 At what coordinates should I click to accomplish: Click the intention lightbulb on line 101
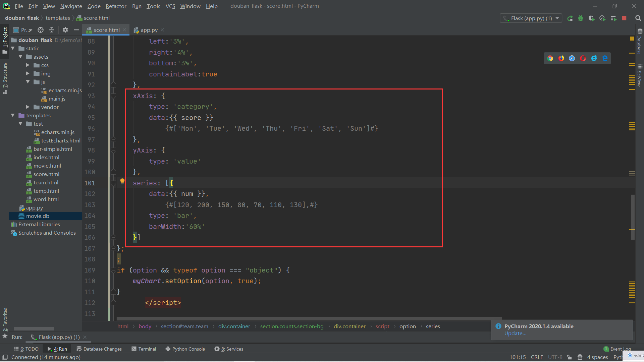pyautogui.click(x=122, y=181)
